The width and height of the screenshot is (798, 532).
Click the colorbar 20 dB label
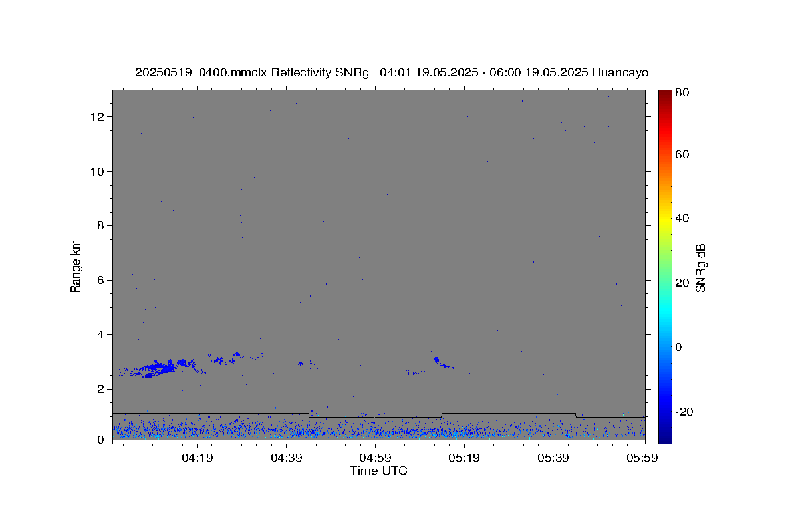click(682, 283)
